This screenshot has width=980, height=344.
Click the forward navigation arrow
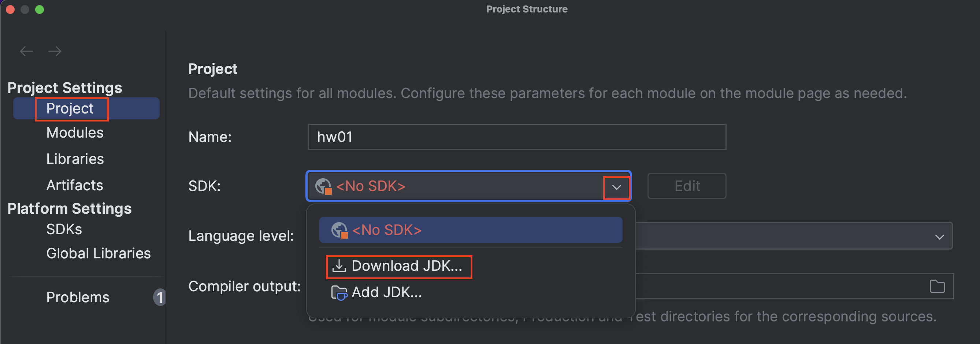tap(55, 51)
